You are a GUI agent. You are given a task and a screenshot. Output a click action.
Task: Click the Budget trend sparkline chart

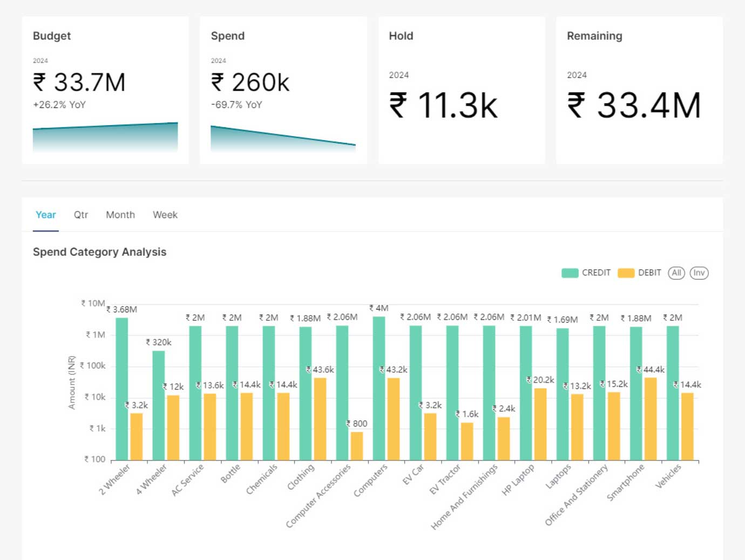105,138
